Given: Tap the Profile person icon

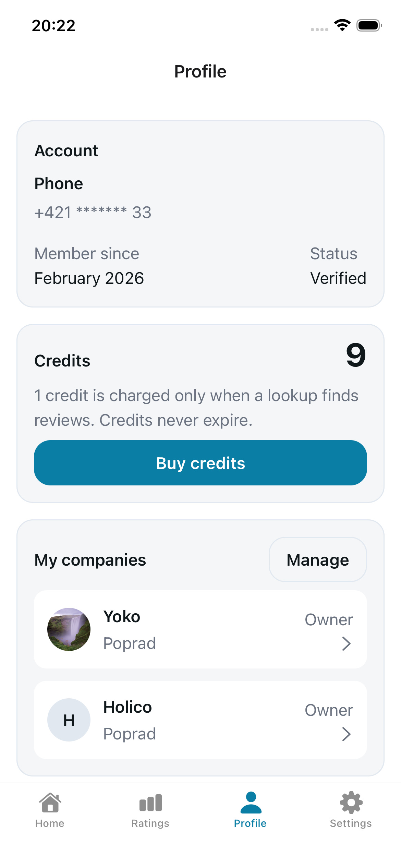Looking at the screenshot, I should [x=251, y=803].
